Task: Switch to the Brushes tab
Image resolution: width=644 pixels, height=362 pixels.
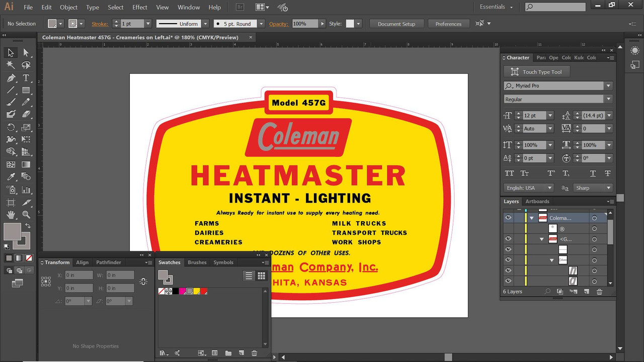Action: 197,262
